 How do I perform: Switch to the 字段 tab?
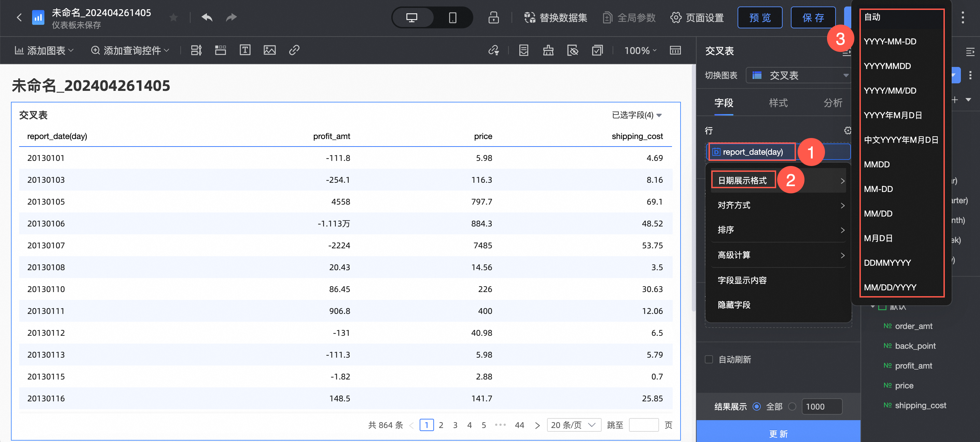724,103
